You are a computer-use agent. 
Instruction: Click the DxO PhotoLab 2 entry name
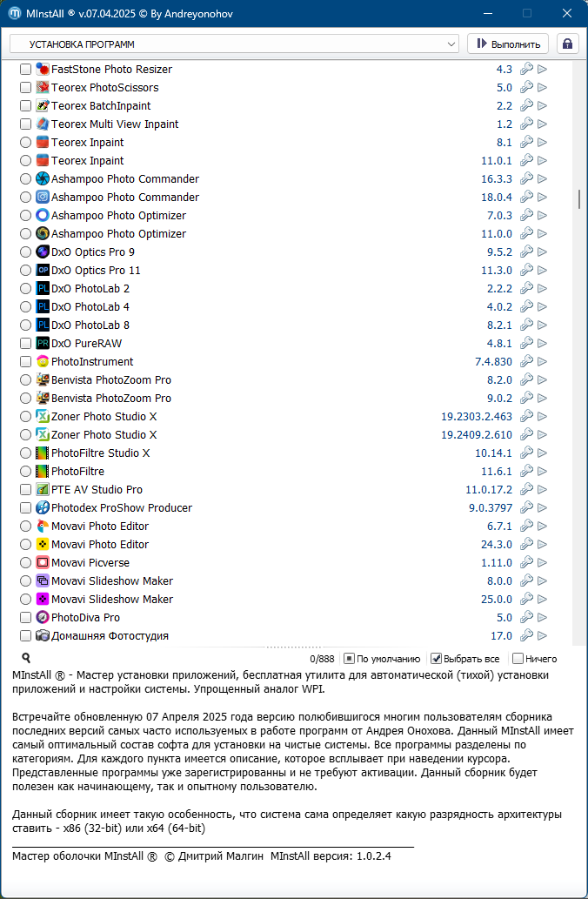click(90, 288)
